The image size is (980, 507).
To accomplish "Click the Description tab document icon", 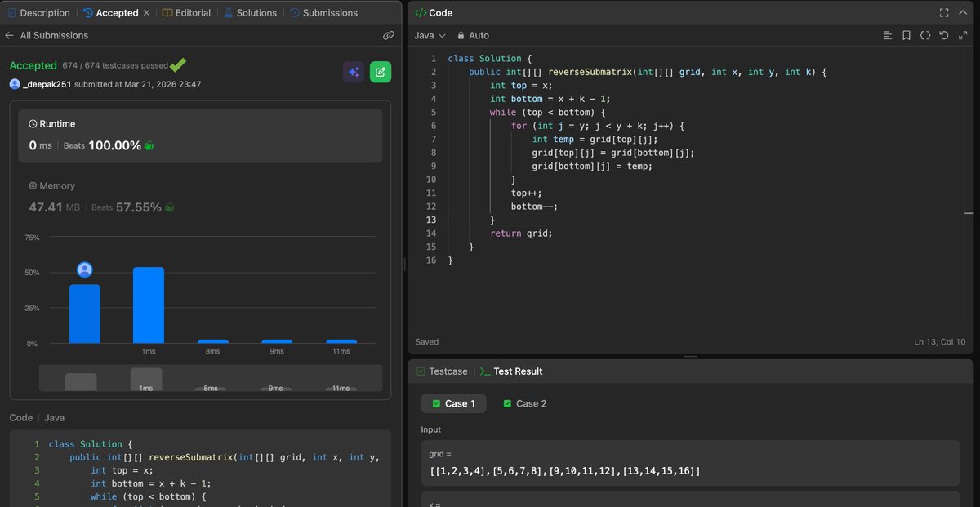I will pyautogui.click(x=12, y=13).
